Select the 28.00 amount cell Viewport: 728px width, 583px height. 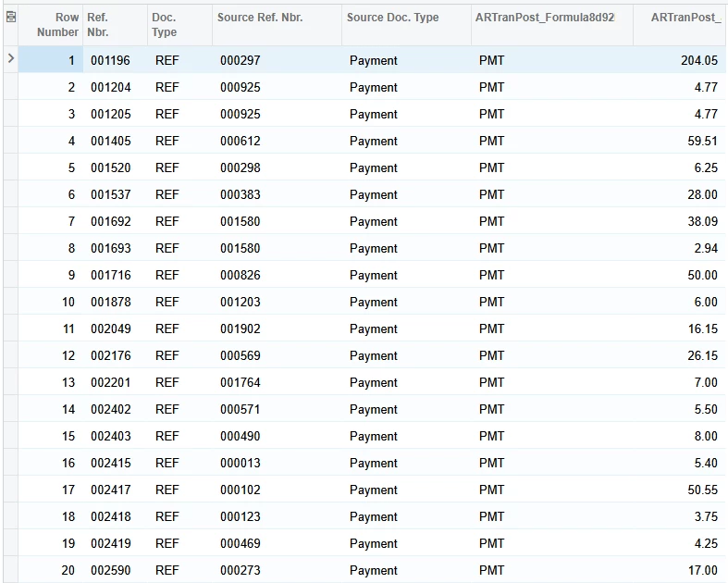[x=680, y=194]
